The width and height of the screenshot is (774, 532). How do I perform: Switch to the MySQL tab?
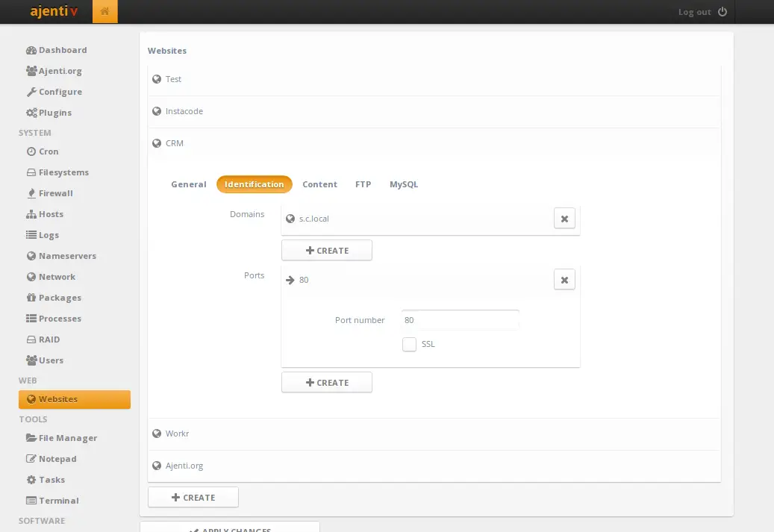pos(403,184)
